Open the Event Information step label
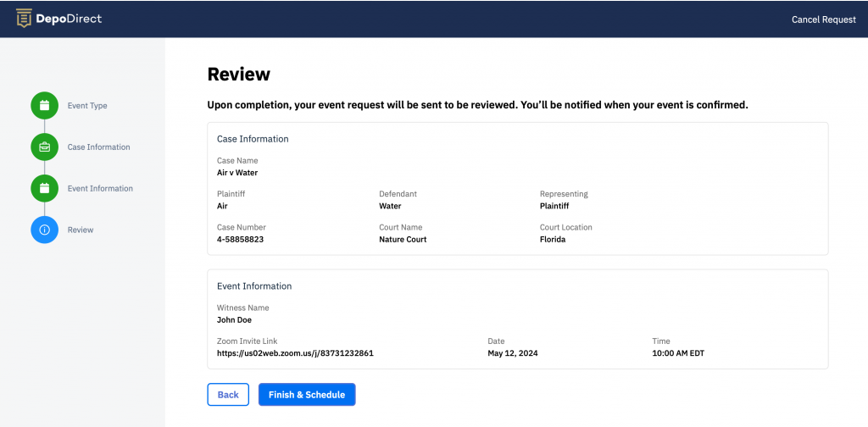 [x=100, y=189]
